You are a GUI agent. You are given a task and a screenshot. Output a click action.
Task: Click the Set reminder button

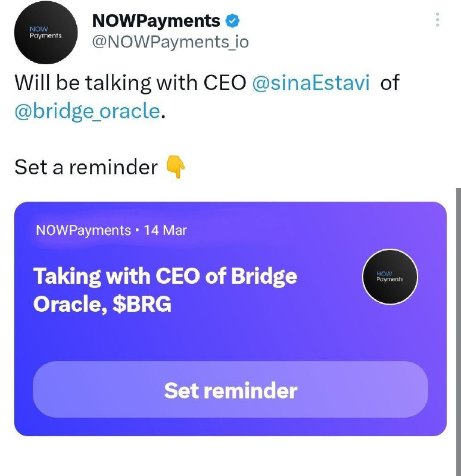(230, 390)
